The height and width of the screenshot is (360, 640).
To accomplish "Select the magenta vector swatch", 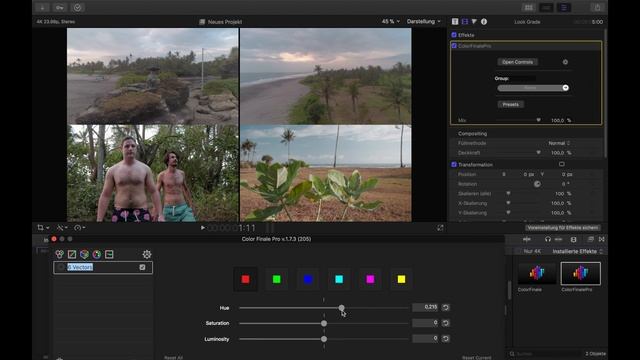I will (370, 279).
